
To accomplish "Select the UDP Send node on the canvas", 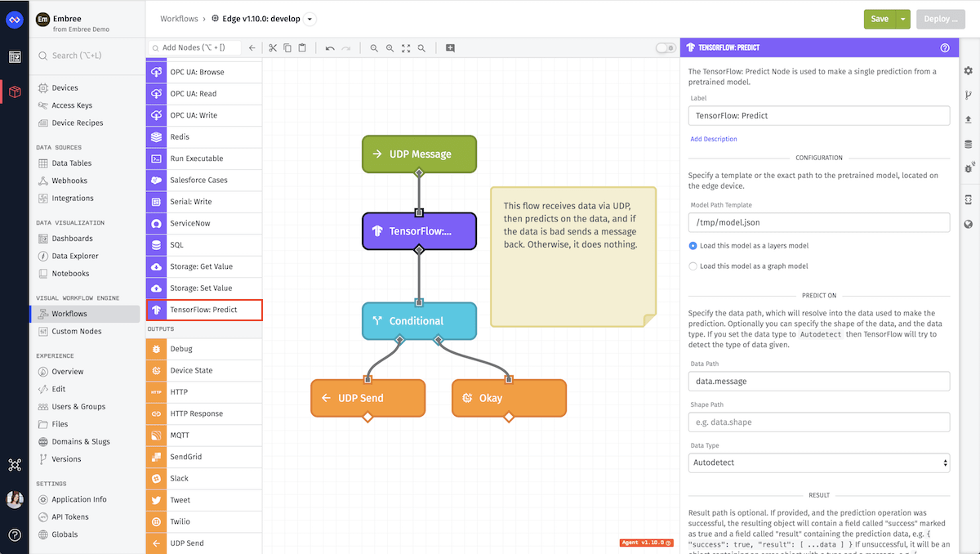I will click(368, 398).
